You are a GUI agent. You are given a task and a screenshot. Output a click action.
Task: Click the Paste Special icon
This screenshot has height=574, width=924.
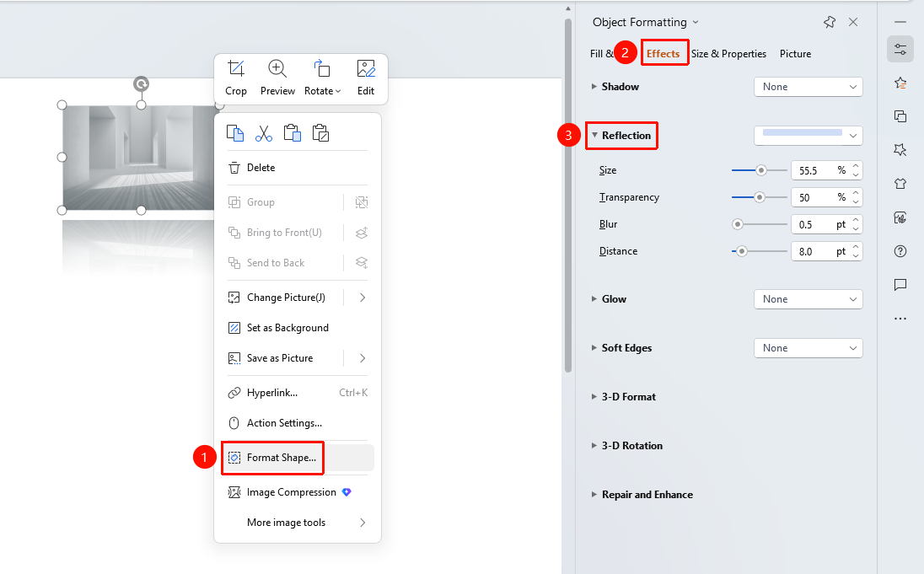coord(320,133)
